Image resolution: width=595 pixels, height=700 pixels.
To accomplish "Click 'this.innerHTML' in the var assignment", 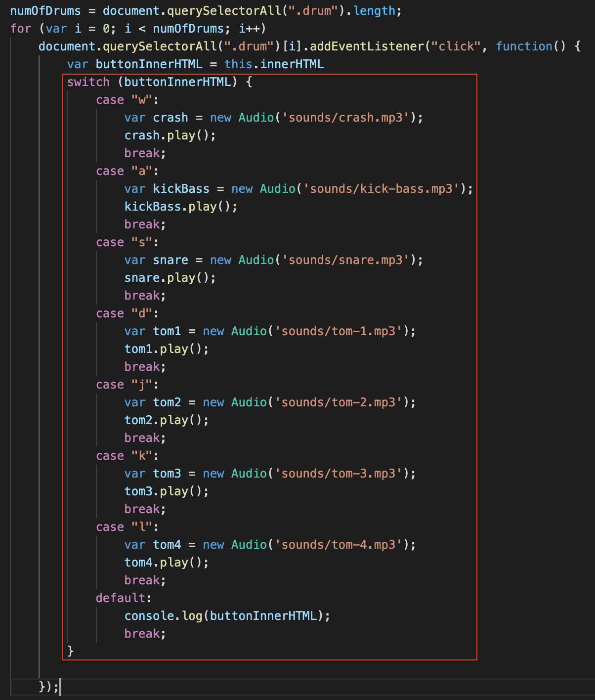I will point(274,64).
